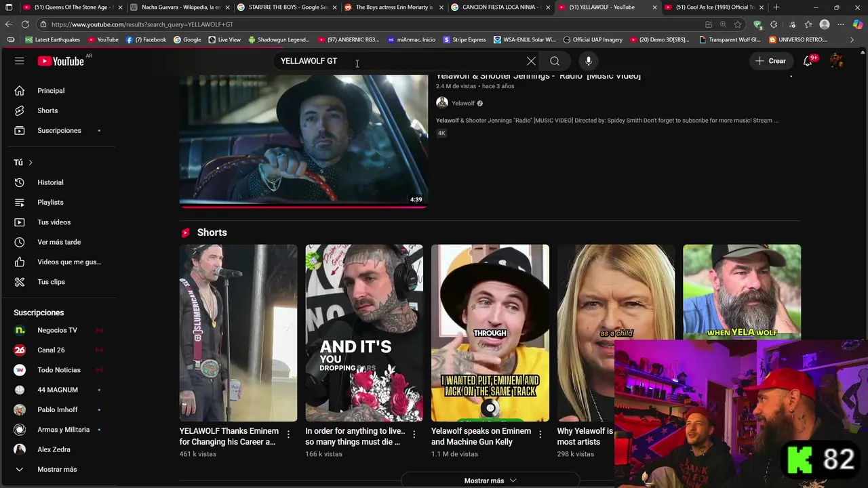Open Live View bookmark
This screenshot has height=488, width=868.
[224, 40]
